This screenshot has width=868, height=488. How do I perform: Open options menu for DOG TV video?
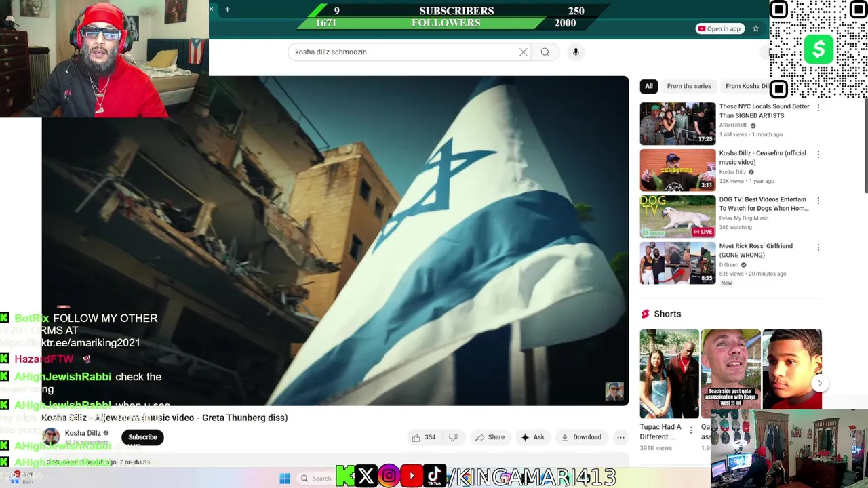tap(818, 201)
